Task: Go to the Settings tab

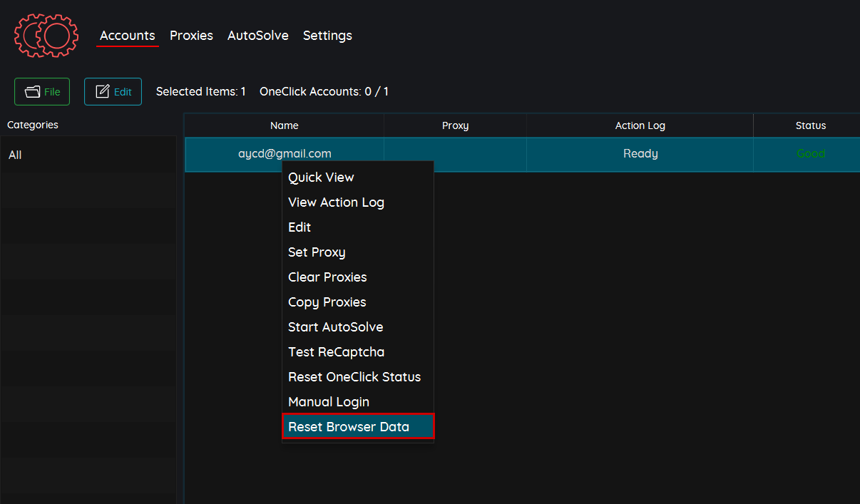Action: point(327,36)
